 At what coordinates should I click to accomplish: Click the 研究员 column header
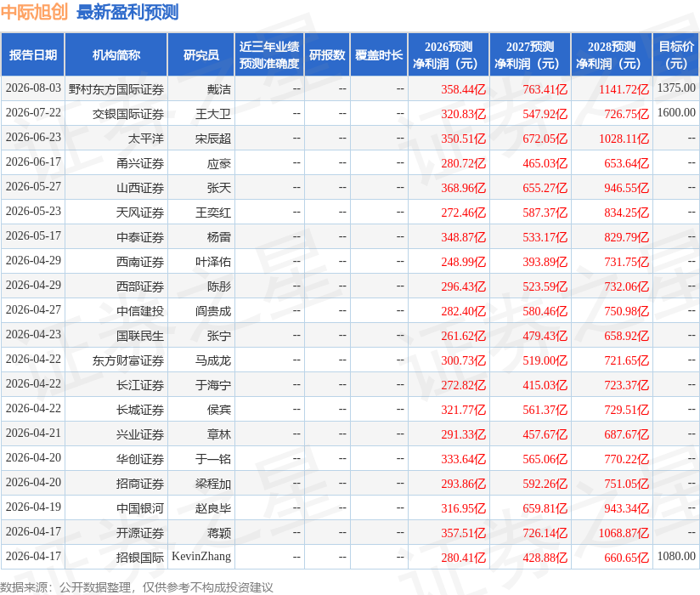[200, 55]
